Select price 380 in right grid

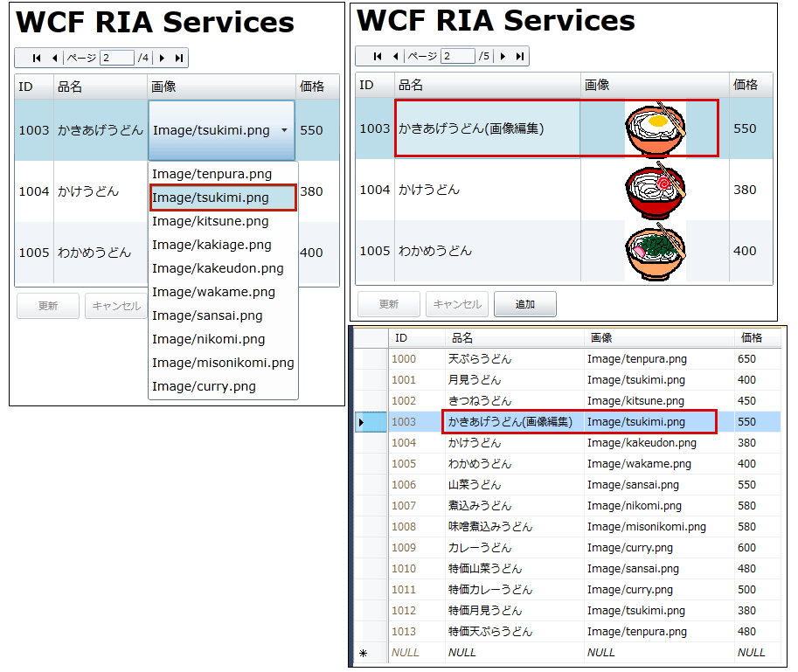pos(751,190)
